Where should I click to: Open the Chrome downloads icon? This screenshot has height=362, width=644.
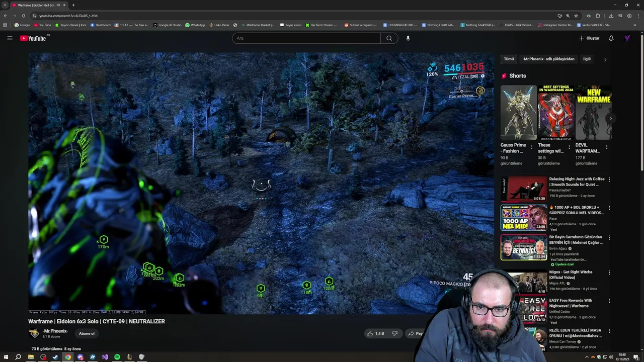pyautogui.click(x=611, y=16)
